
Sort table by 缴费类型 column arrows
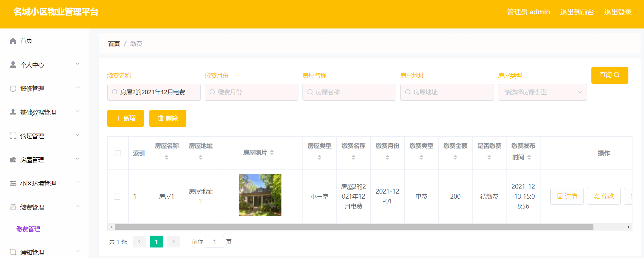pyautogui.click(x=421, y=157)
